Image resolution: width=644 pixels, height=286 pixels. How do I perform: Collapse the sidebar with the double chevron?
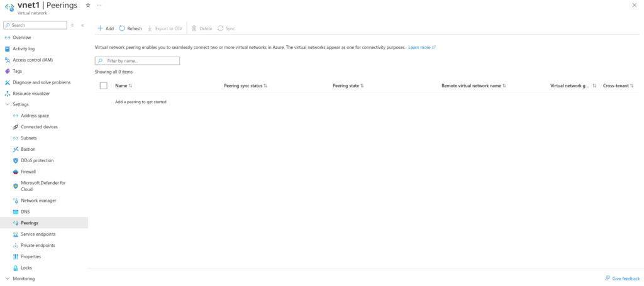[82, 25]
